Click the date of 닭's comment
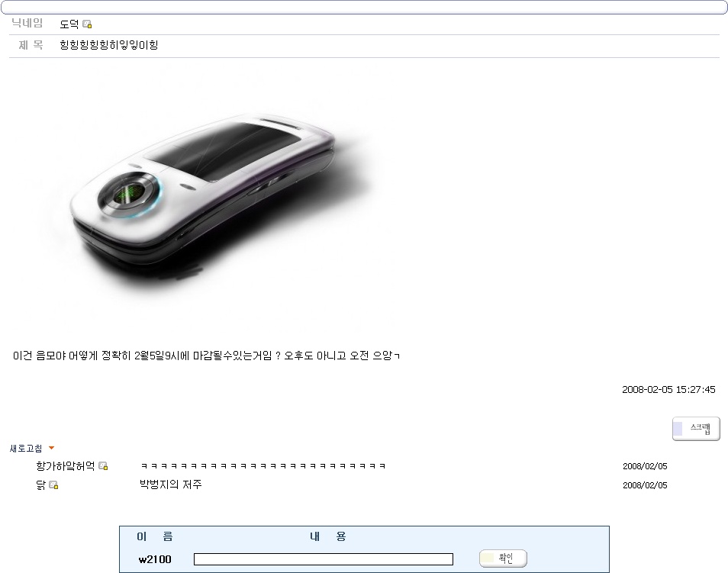Screen dimensions: 728x573 (645, 485)
